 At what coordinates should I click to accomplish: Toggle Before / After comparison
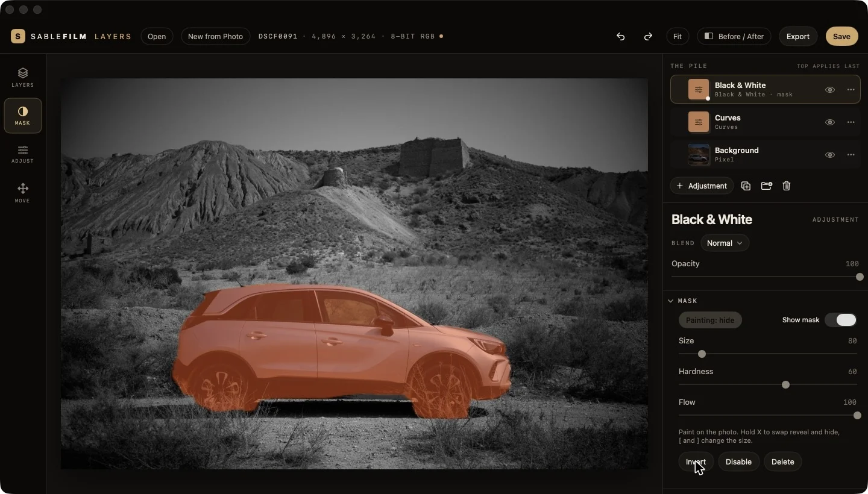[734, 36]
